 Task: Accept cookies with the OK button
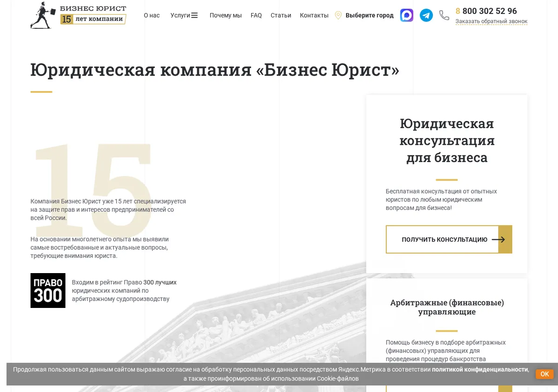[x=545, y=374]
